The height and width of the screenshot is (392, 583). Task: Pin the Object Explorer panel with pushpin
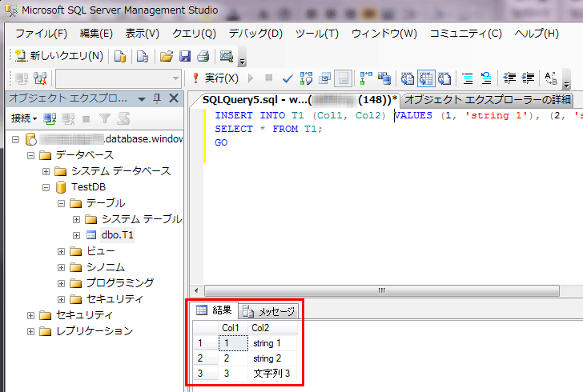pyautogui.click(x=157, y=98)
